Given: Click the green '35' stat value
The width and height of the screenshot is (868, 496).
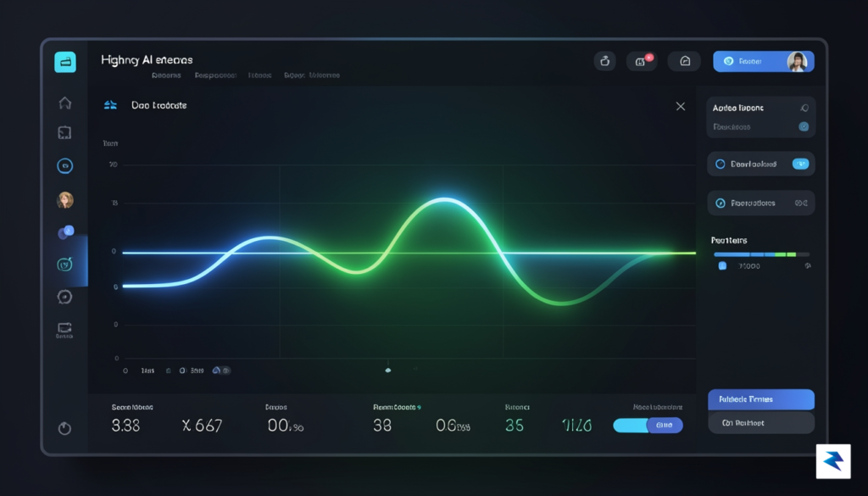Looking at the screenshot, I should point(515,425).
